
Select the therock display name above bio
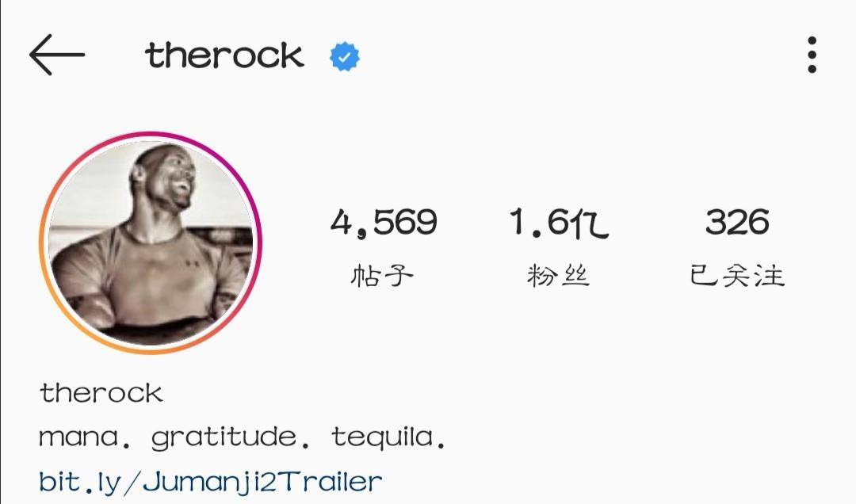tap(101, 392)
